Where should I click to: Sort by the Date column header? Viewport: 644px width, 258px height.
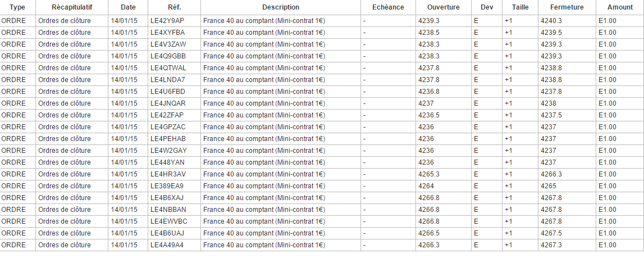[x=128, y=7]
